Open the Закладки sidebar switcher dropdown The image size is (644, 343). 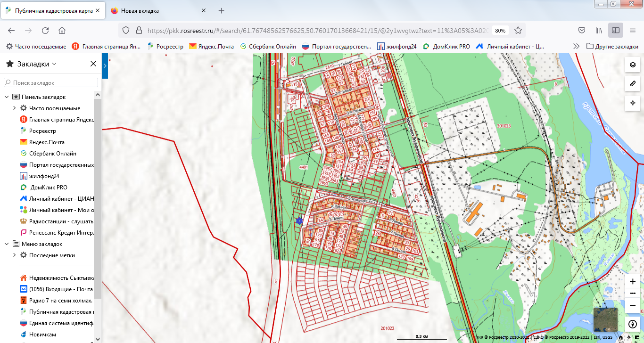(54, 64)
